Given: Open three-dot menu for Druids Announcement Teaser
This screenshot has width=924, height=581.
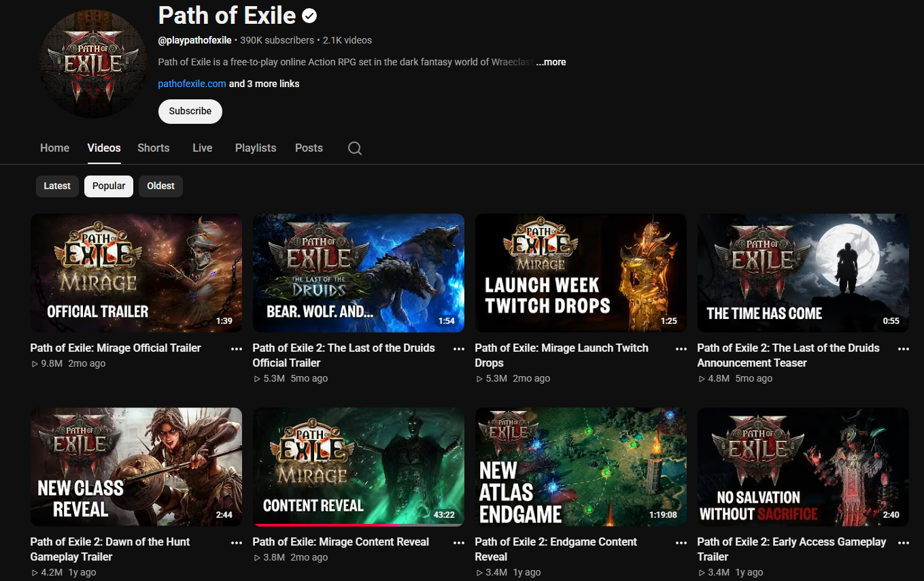Looking at the screenshot, I should click(904, 348).
